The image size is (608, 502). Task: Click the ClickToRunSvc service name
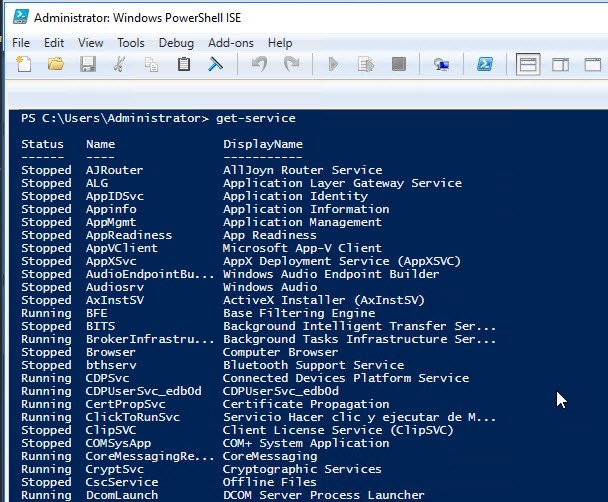tap(133, 417)
